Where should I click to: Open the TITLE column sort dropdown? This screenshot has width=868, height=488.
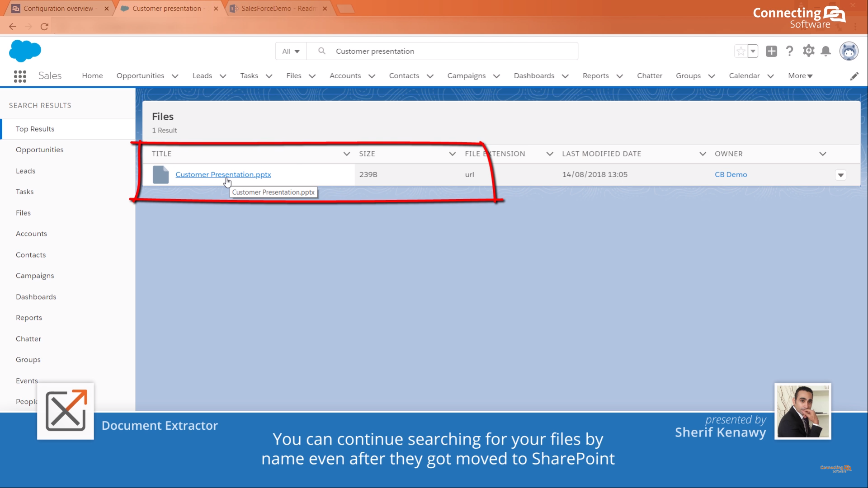[346, 154]
